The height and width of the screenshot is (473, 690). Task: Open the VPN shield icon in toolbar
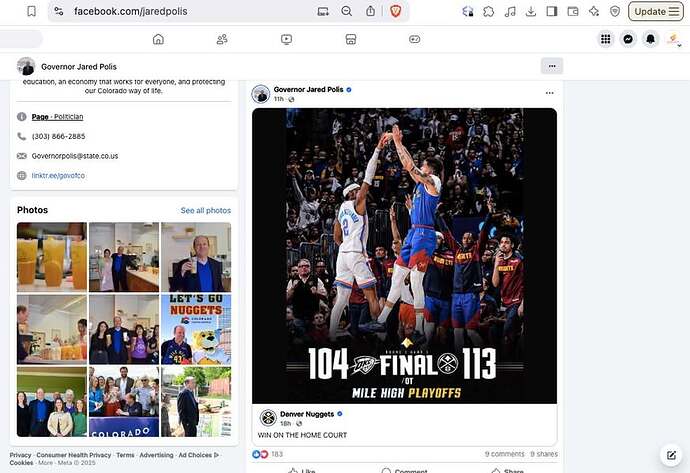click(x=615, y=11)
